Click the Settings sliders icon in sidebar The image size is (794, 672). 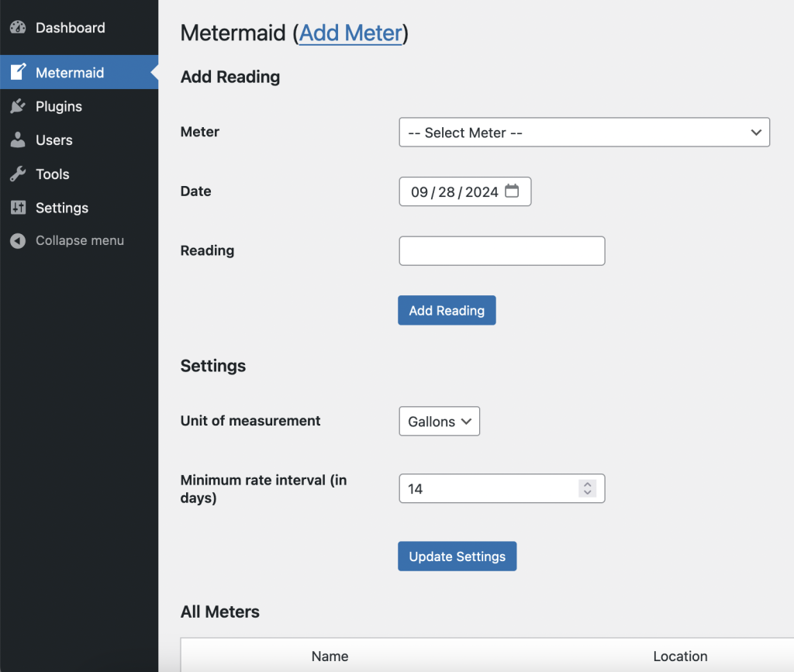(18, 208)
